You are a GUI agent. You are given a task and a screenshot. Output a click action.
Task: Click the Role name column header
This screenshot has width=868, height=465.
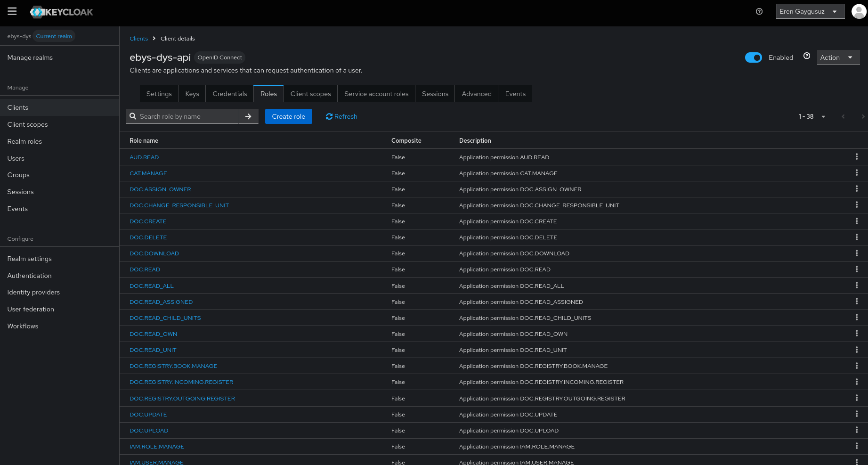pos(144,140)
